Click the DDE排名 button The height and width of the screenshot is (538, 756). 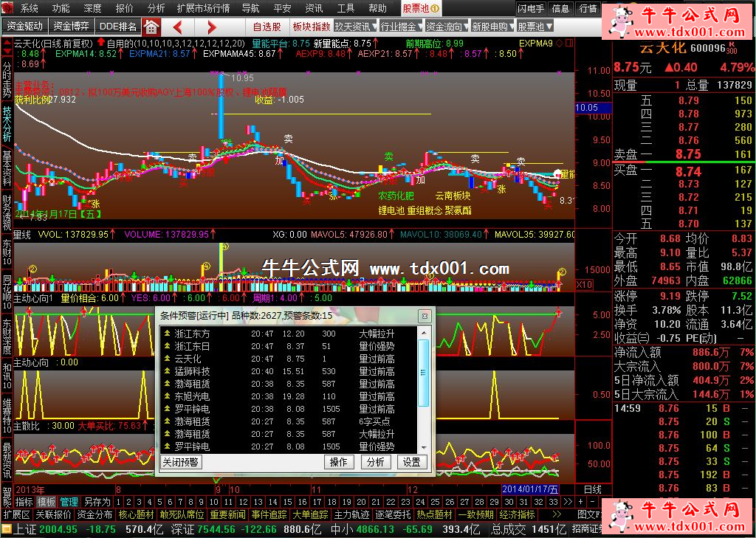[x=118, y=26]
